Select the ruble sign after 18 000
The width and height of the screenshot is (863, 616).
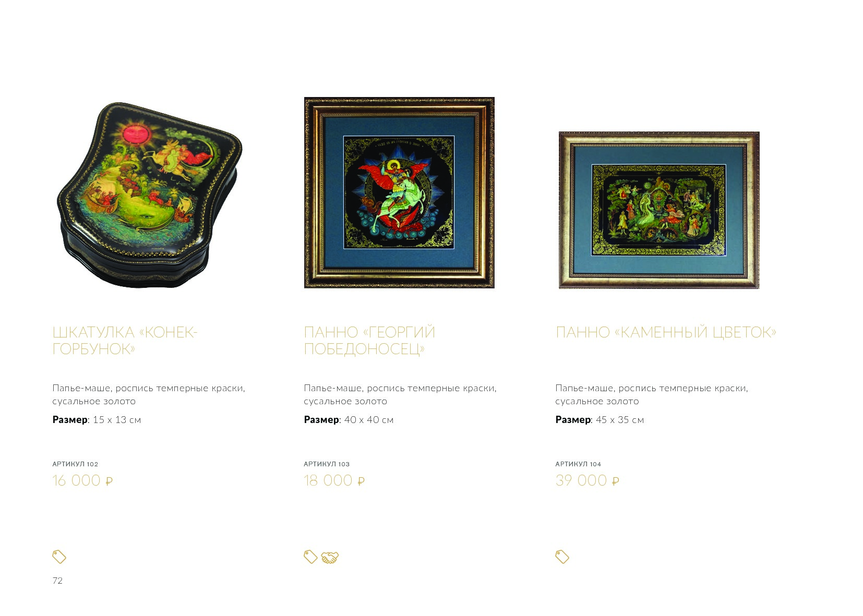click(361, 481)
